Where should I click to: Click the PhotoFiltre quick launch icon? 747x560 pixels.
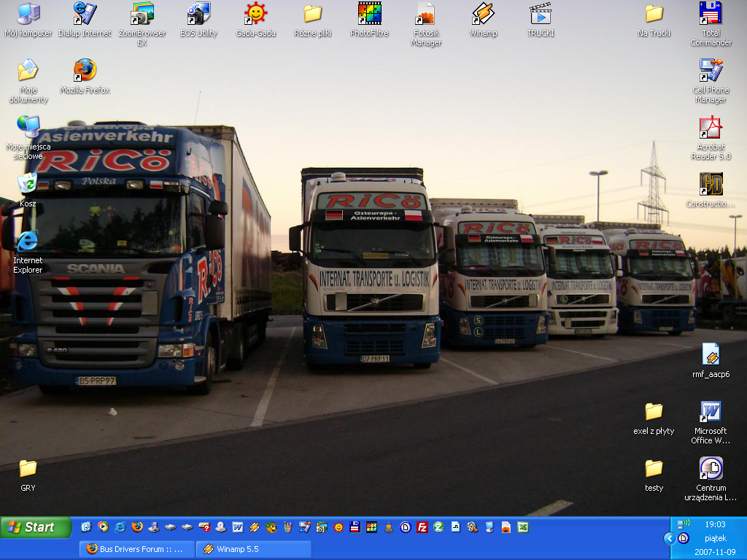point(371,527)
